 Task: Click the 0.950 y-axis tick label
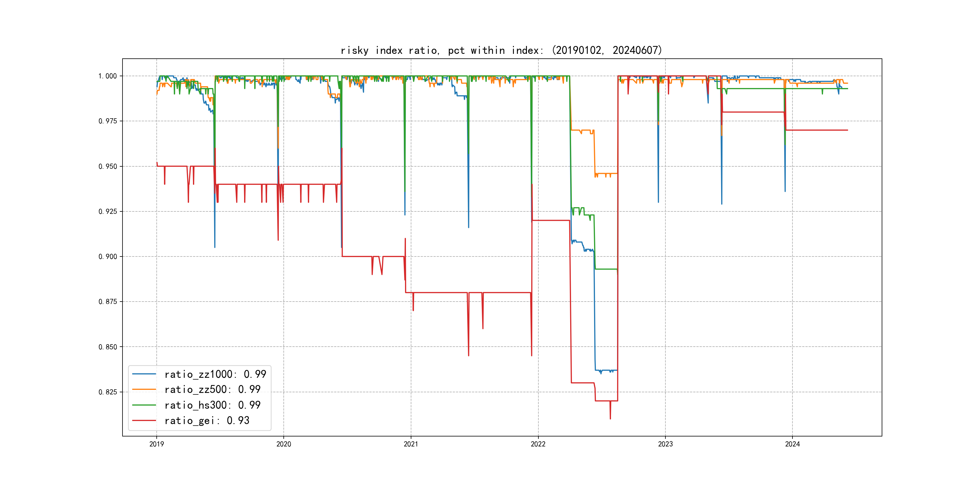coord(108,166)
